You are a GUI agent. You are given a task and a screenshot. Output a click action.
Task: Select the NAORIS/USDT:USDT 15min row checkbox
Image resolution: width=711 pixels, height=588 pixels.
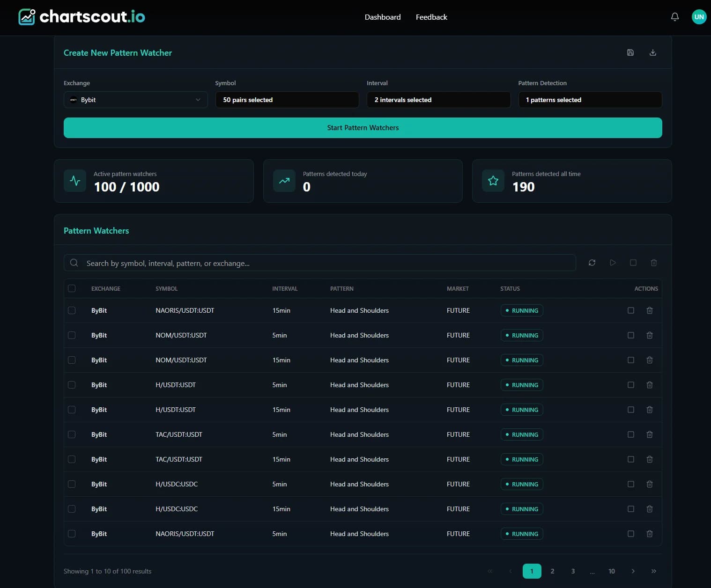click(72, 310)
